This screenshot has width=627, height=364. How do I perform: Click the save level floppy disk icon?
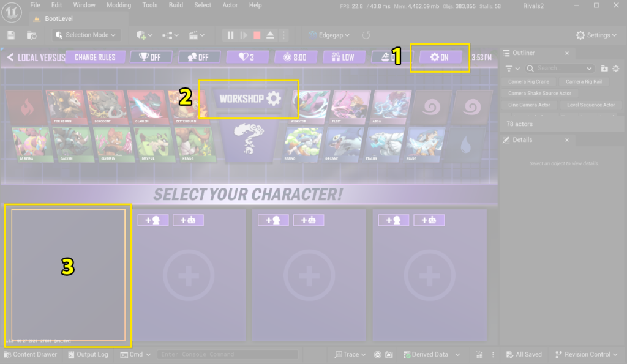[11, 35]
